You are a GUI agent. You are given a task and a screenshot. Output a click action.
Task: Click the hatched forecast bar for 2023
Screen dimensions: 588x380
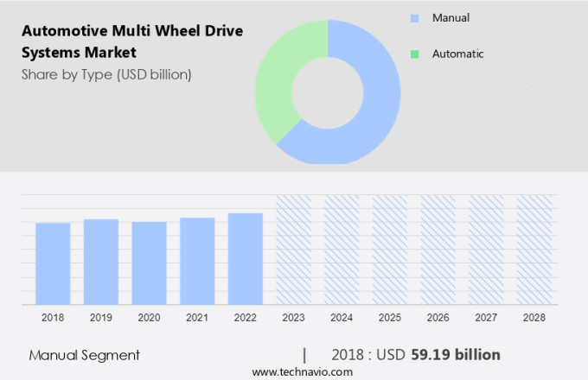pyautogui.click(x=293, y=250)
